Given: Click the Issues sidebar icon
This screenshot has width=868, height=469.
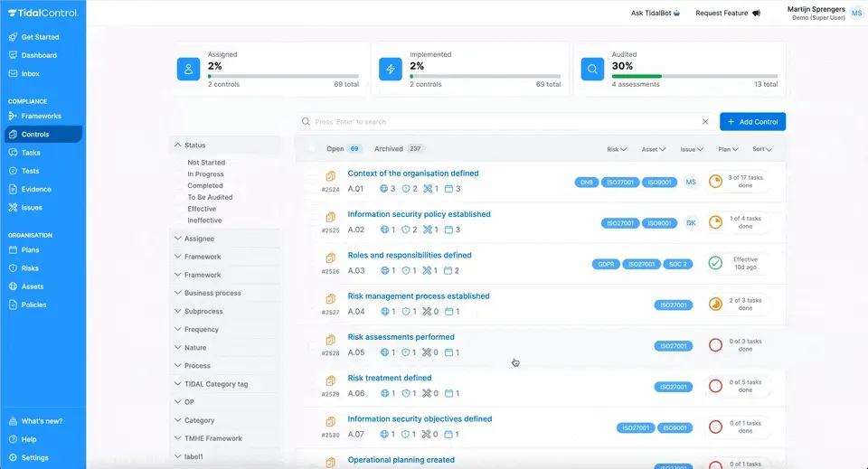Looking at the screenshot, I should (x=13, y=208).
